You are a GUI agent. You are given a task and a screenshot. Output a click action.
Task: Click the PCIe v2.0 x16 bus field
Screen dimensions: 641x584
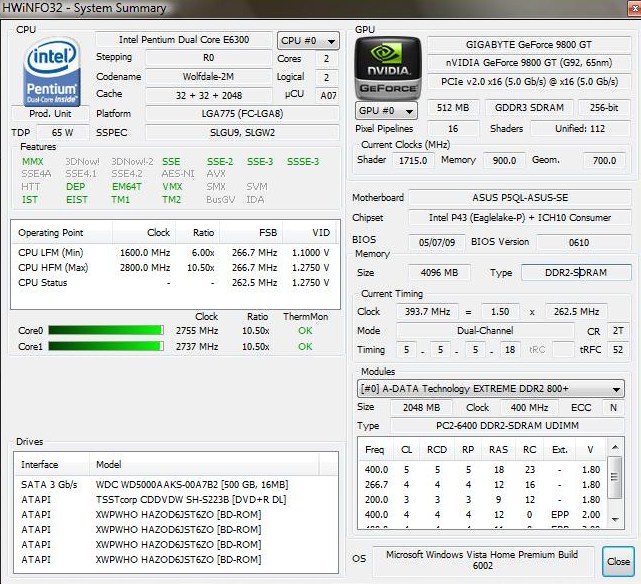(529, 82)
